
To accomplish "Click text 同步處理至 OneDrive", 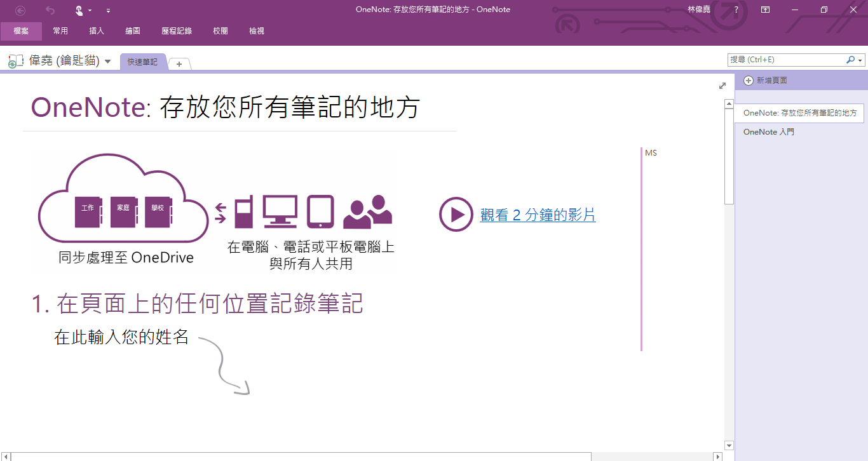I will pos(126,258).
